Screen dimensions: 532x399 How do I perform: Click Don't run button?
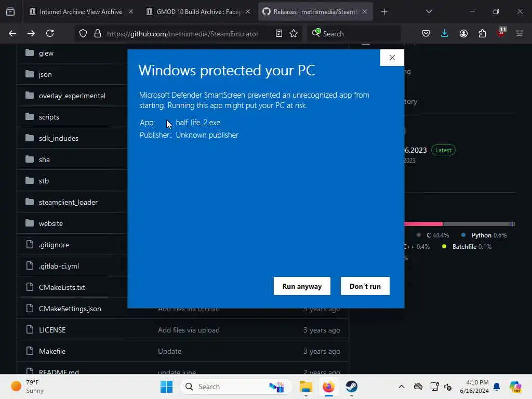point(365,286)
